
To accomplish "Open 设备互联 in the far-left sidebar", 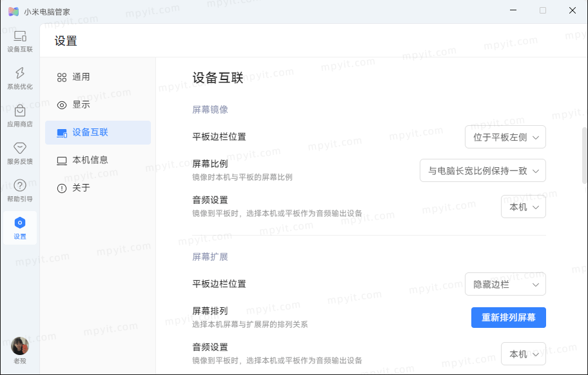I will (20, 41).
